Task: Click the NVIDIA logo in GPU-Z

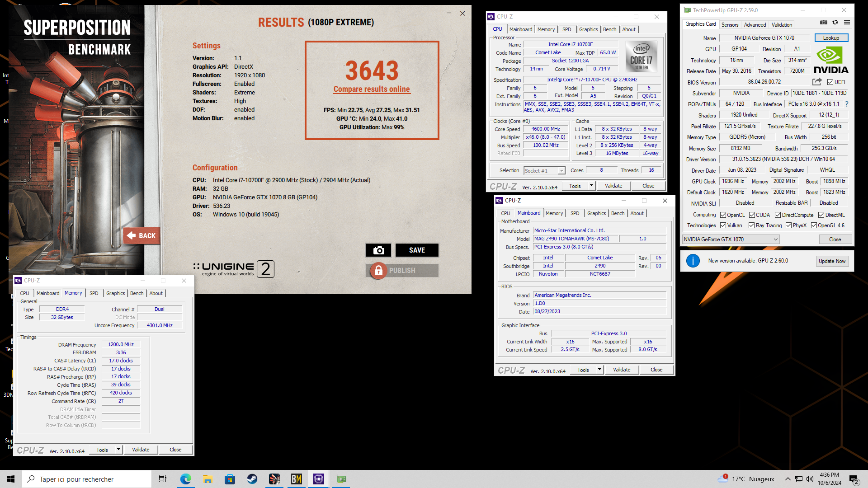Action: pyautogui.click(x=831, y=60)
